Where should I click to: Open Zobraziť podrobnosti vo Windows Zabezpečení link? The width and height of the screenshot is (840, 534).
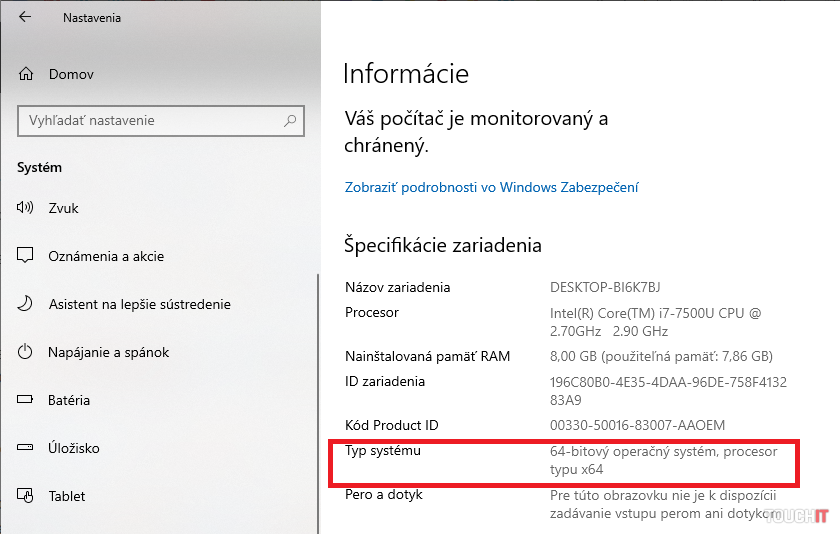(x=491, y=187)
